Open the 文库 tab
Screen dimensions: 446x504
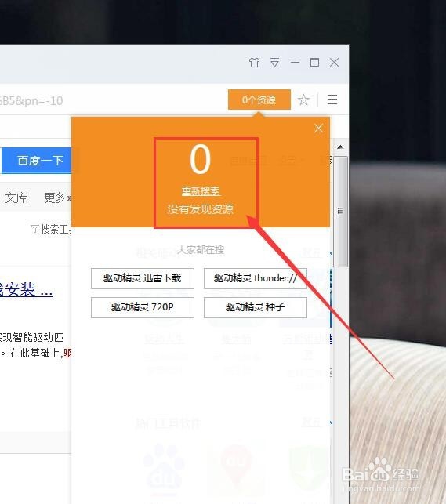[16, 198]
